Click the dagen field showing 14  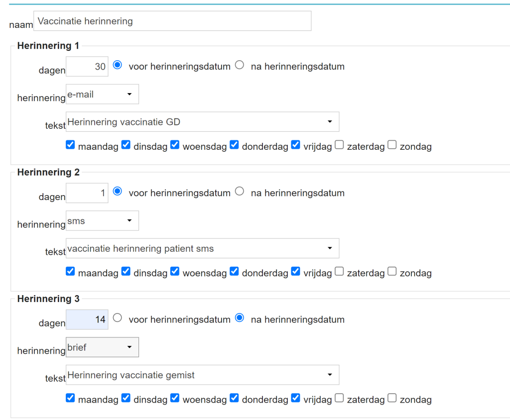87,319
